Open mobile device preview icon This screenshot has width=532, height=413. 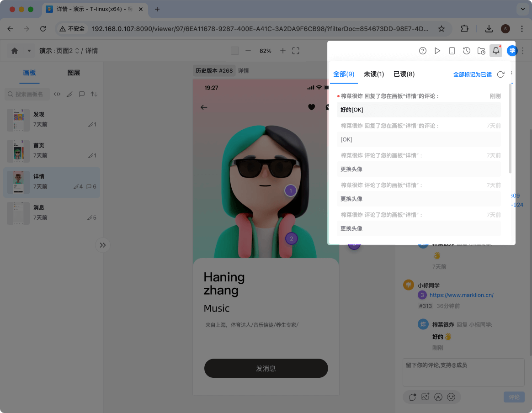pyautogui.click(x=452, y=51)
